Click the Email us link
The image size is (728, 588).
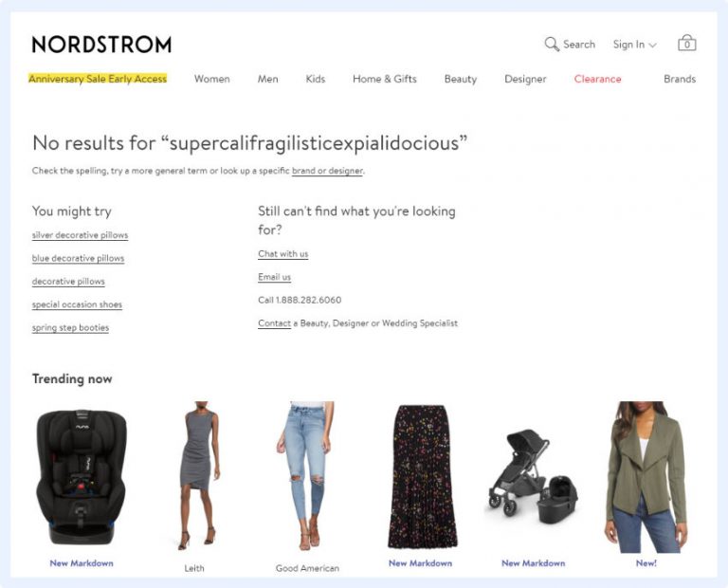[274, 277]
